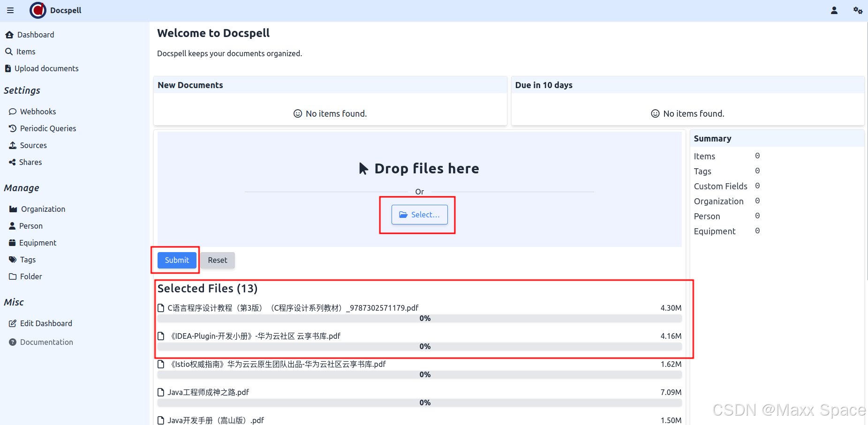Image resolution: width=868 pixels, height=425 pixels.
Task: Click file icon beside C语言程序设计教程 pdf
Action: (x=161, y=308)
